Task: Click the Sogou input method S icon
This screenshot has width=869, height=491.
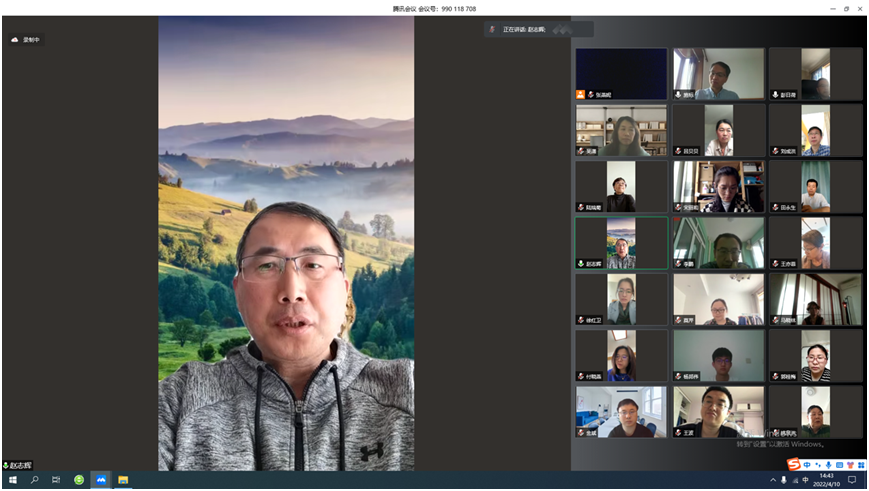Action: (x=793, y=464)
